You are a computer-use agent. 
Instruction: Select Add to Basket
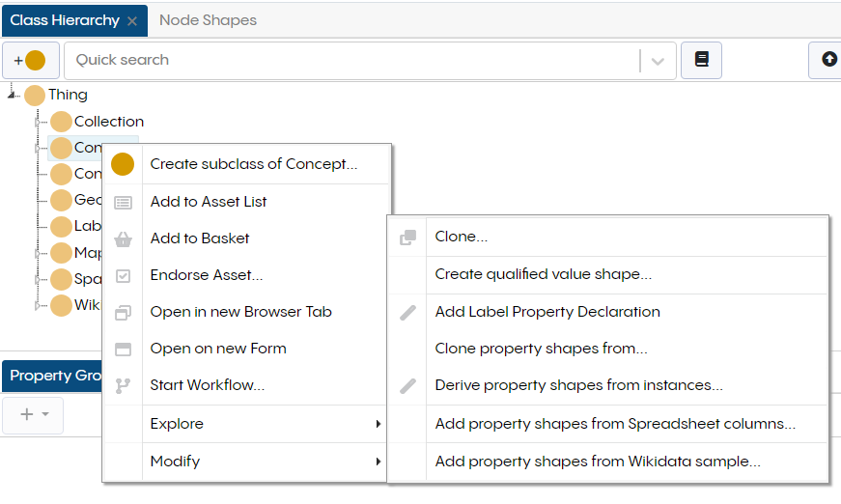[245, 238]
